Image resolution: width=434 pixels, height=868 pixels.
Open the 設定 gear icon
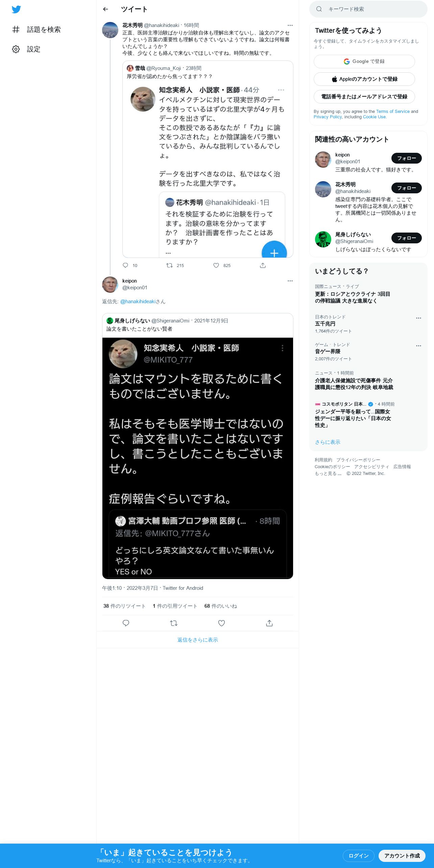(16, 49)
